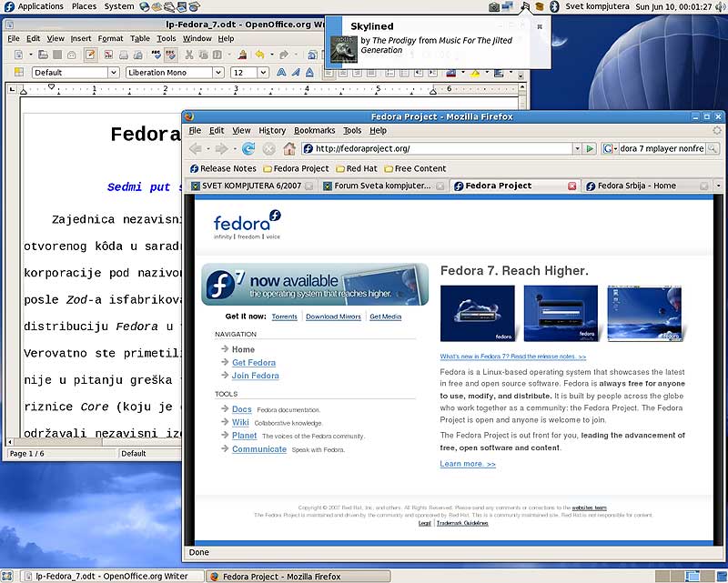Close the active Fedora Project tab

(572, 186)
